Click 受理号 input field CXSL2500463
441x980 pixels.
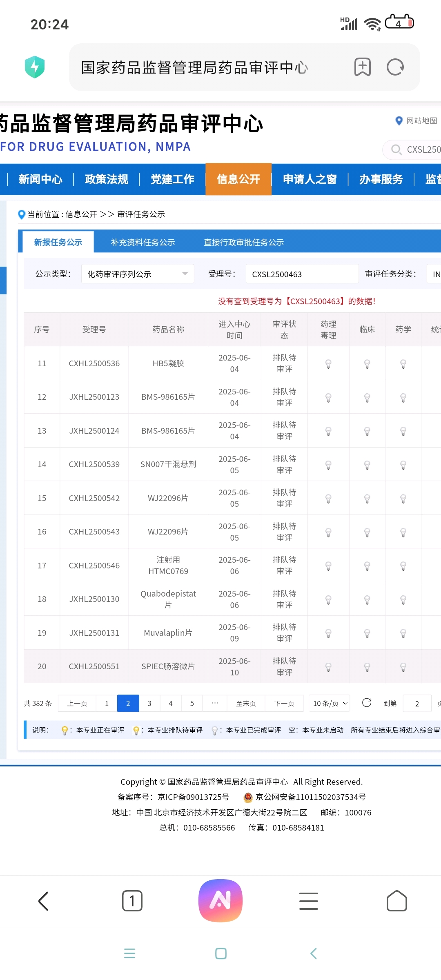302,274
